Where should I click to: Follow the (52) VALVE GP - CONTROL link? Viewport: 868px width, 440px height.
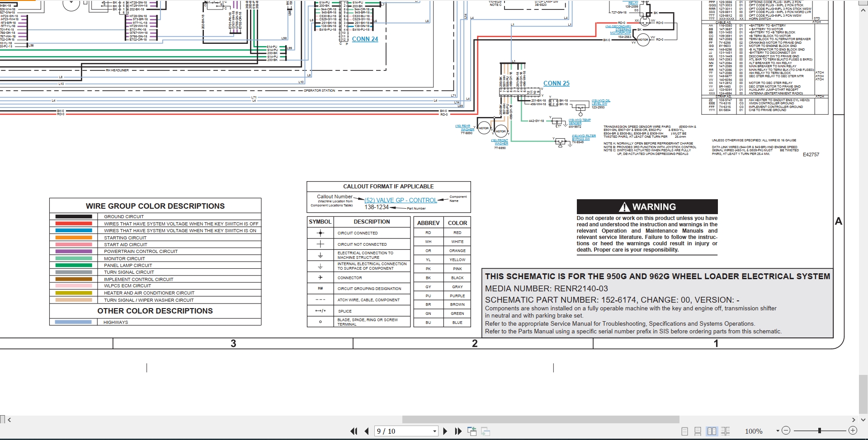[401, 200]
